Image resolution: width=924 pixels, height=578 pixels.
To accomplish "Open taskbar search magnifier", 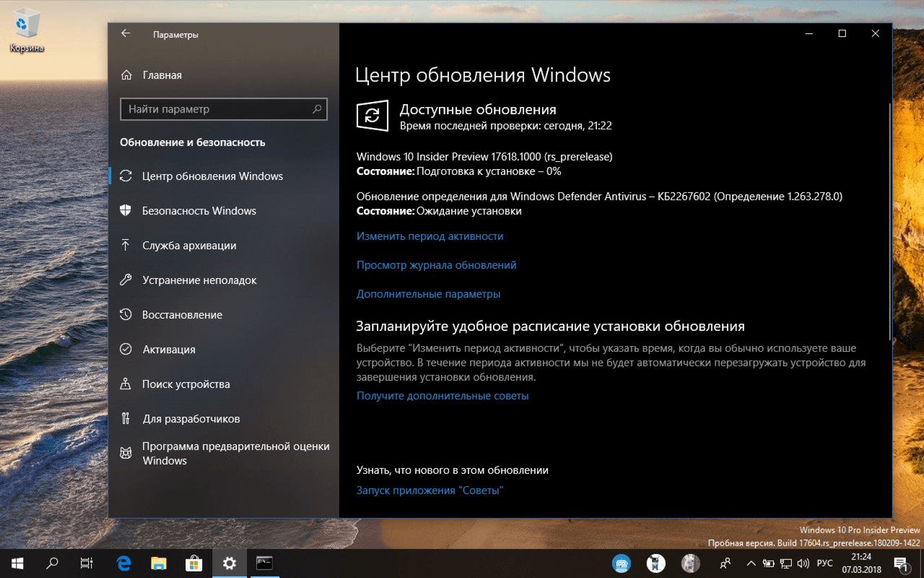I will tap(52, 564).
